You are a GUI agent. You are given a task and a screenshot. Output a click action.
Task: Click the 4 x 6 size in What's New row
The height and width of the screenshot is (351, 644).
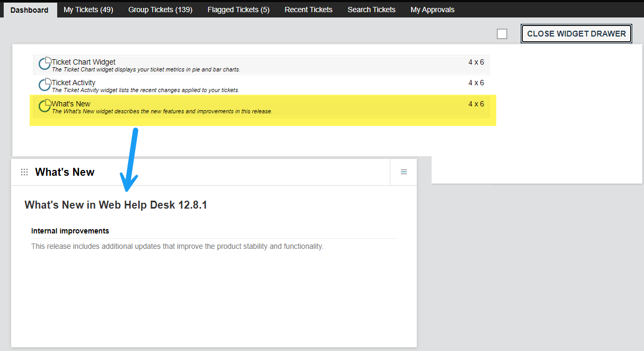point(476,104)
